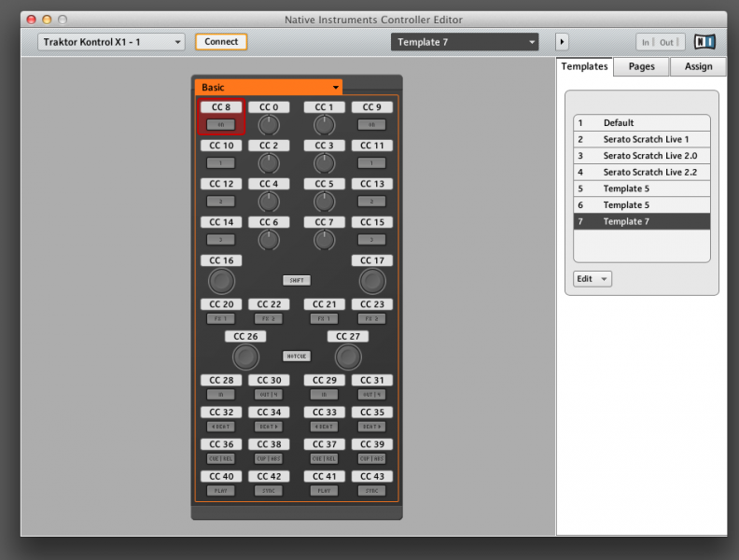
Task: Expand the Basic page dropdown
Action: point(269,87)
